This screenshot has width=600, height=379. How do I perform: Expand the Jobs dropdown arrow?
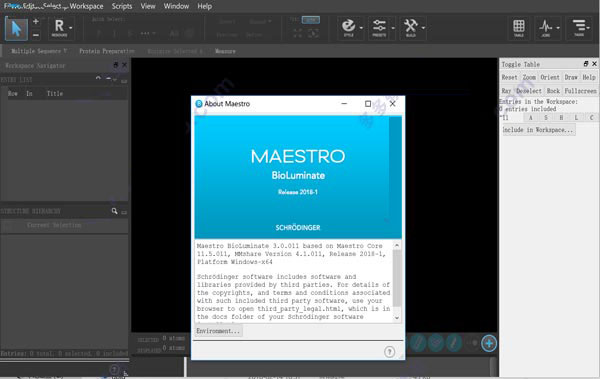click(x=558, y=28)
